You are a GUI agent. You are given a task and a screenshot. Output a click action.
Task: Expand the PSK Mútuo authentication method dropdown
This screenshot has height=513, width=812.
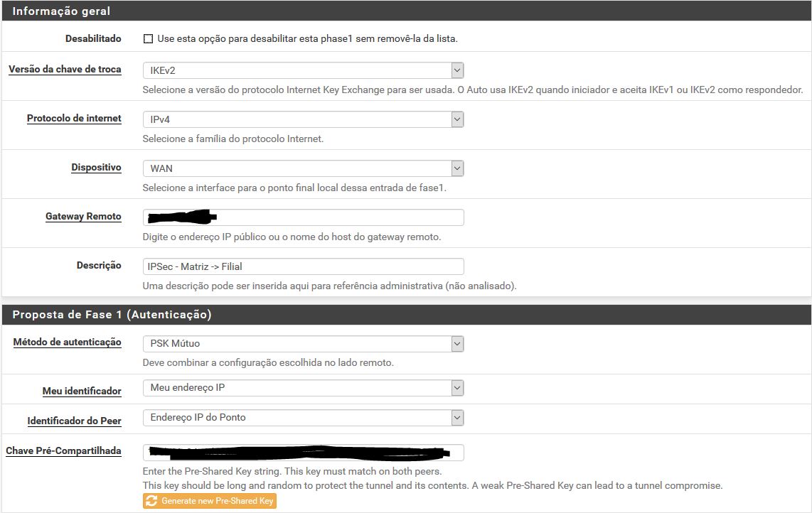click(303, 343)
